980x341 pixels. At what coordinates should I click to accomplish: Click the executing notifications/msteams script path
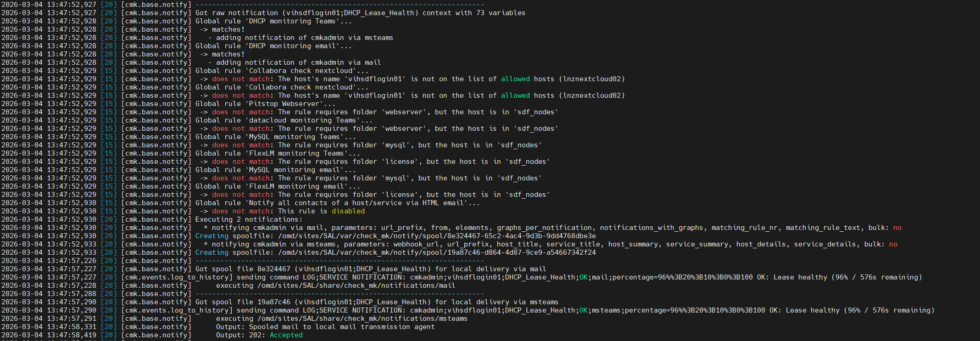(x=362, y=319)
